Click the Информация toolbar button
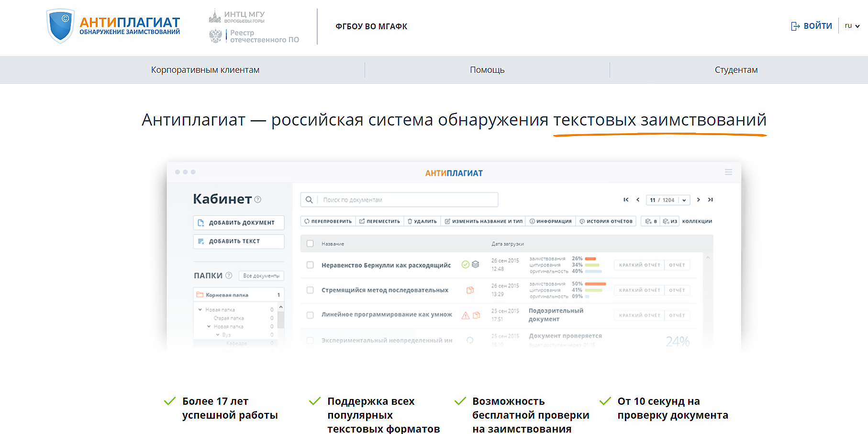This screenshot has width=868, height=434. pyautogui.click(x=550, y=221)
